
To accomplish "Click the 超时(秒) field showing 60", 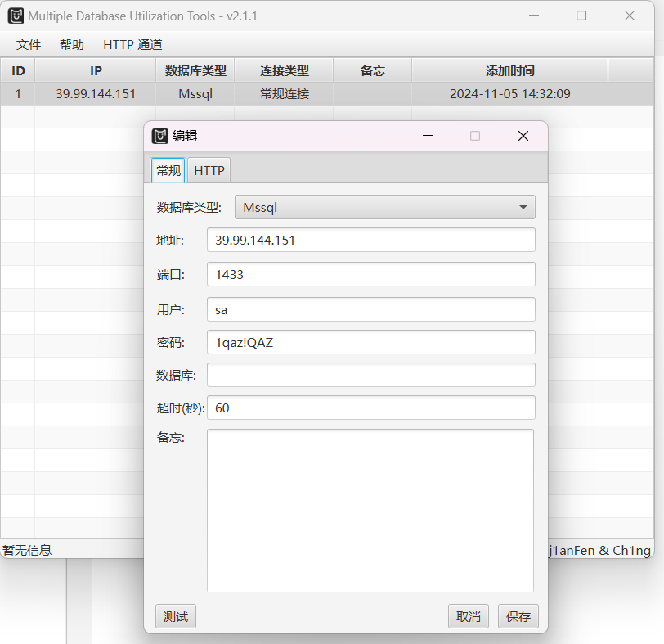I will tap(371, 408).
